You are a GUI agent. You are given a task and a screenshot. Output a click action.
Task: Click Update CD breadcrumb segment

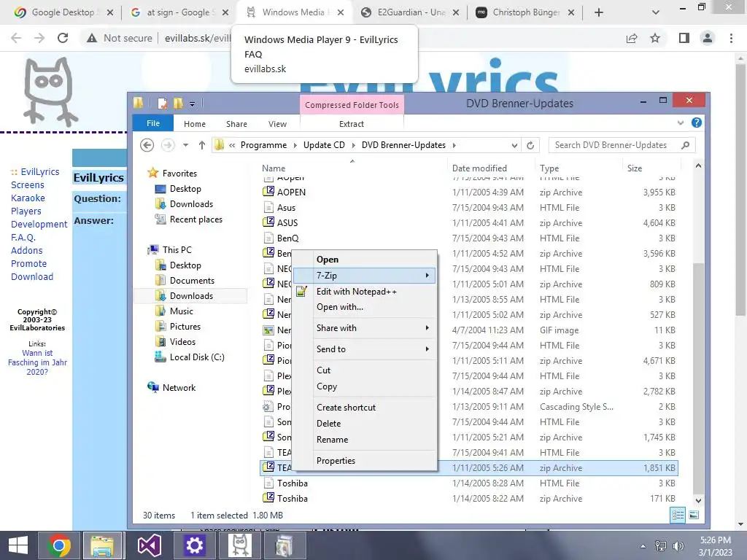pyautogui.click(x=324, y=145)
